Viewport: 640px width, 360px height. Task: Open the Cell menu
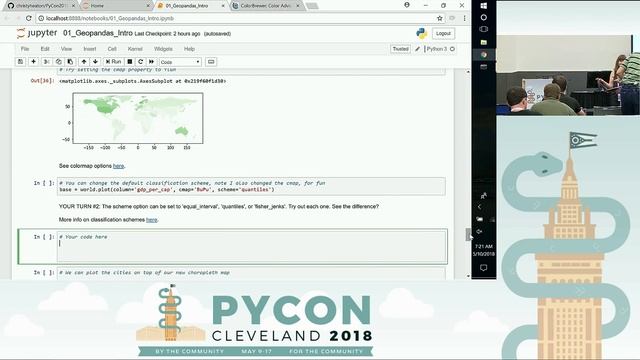click(112, 49)
